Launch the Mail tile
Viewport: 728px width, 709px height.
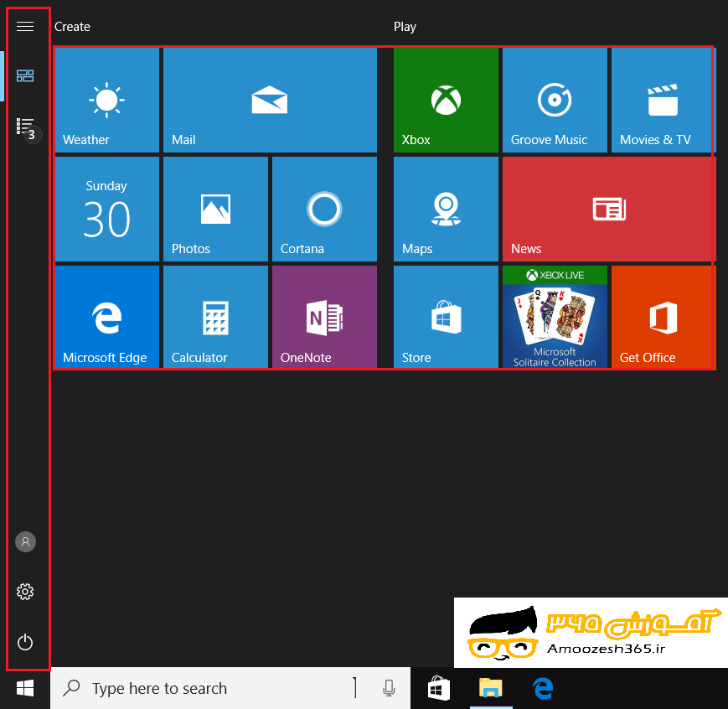(270, 100)
